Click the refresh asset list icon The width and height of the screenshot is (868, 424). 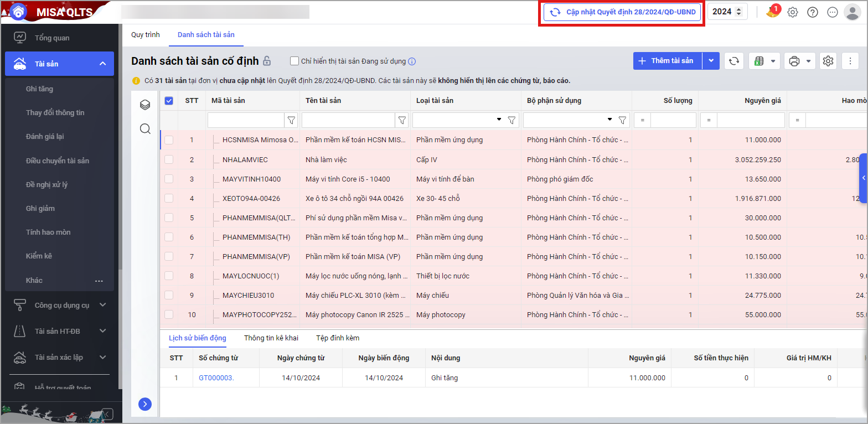tap(734, 61)
